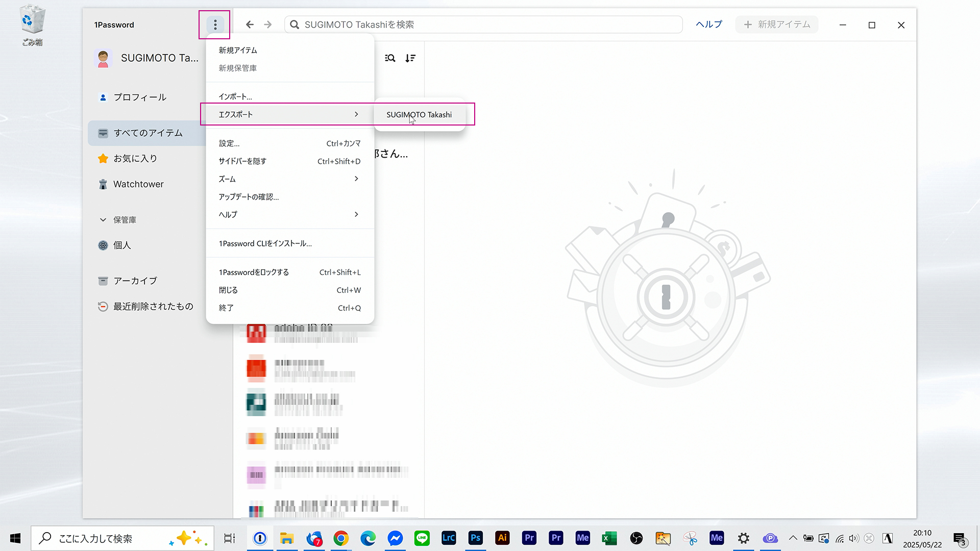This screenshot has height=551, width=980.
Task: Open Windows Settings gear on the taskbar
Action: click(744, 538)
